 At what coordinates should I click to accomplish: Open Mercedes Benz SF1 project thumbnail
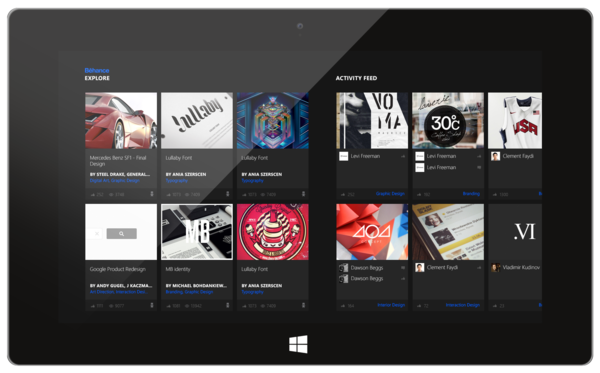pos(121,121)
